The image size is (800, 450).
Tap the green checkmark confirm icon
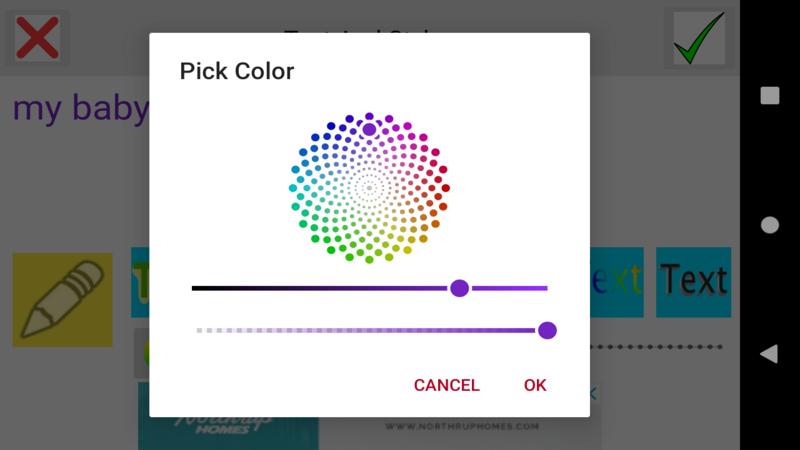[x=697, y=39]
